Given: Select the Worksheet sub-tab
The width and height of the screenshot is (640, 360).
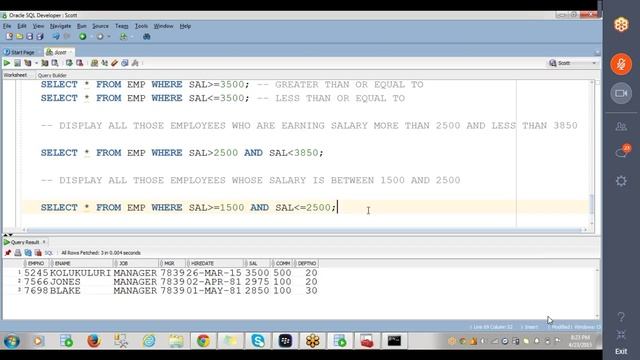Looking at the screenshot, I should [16, 75].
